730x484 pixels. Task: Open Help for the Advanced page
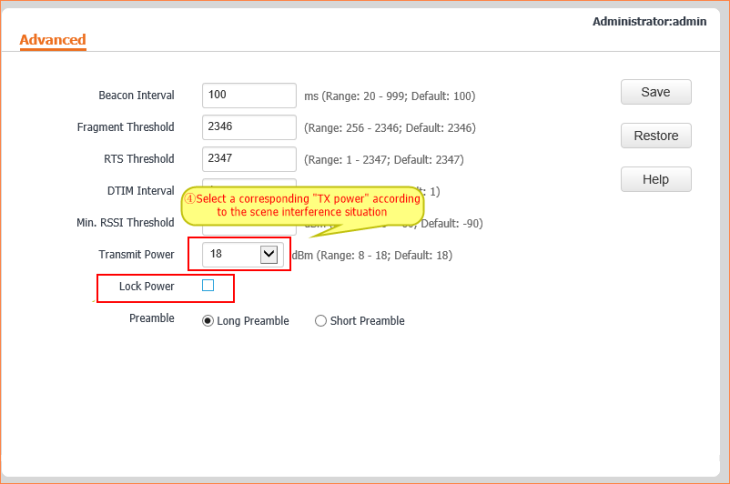coord(655,180)
